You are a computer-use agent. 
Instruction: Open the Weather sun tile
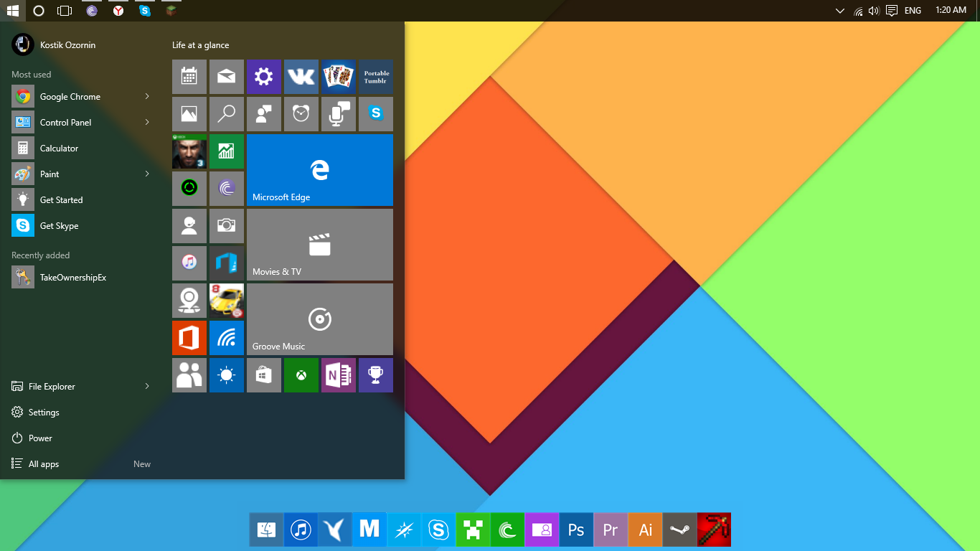[227, 375]
